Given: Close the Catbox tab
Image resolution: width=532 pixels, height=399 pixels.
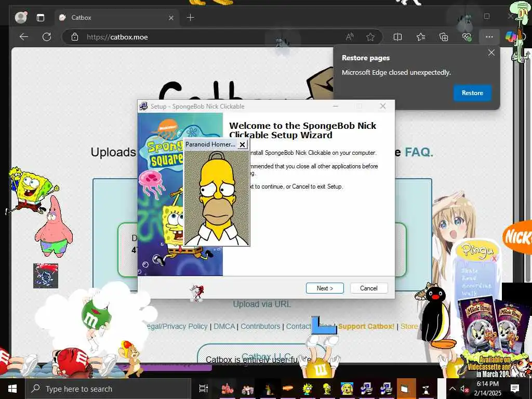Looking at the screenshot, I should click(171, 18).
